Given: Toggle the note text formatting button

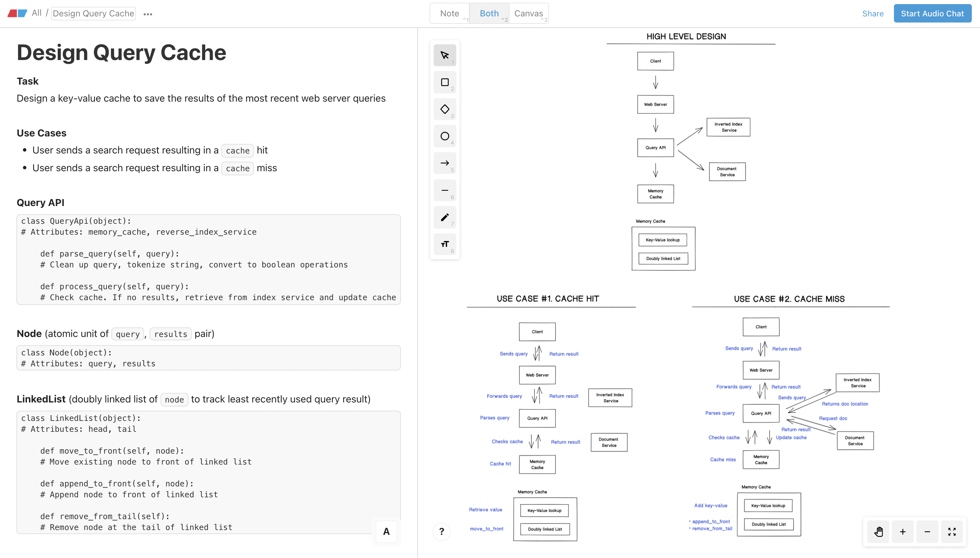Looking at the screenshot, I should [386, 531].
